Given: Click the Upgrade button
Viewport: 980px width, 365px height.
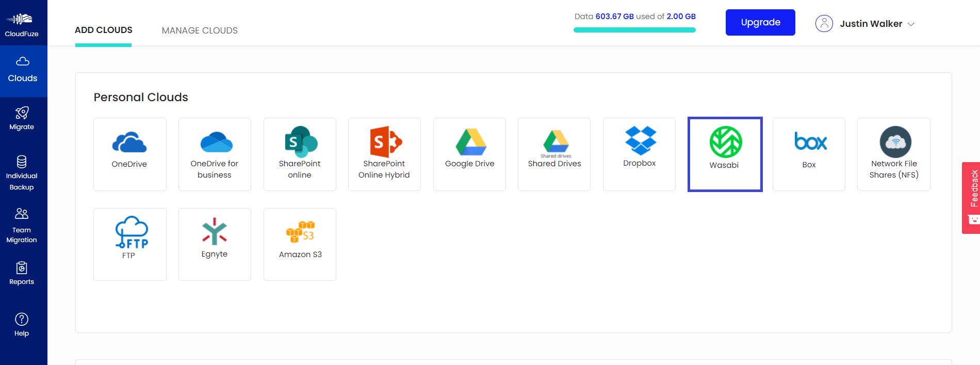Looking at the screenshot, I should 760,23.
